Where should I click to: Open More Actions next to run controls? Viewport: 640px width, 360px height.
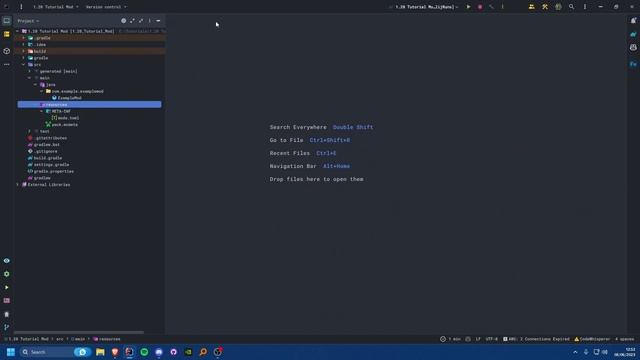502,7
